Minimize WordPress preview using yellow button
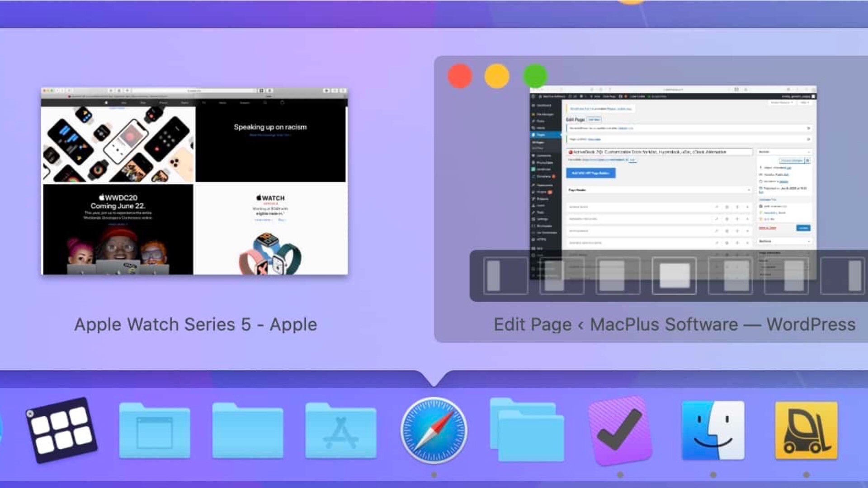The image size is (868, 488). [x=497, y=76]
